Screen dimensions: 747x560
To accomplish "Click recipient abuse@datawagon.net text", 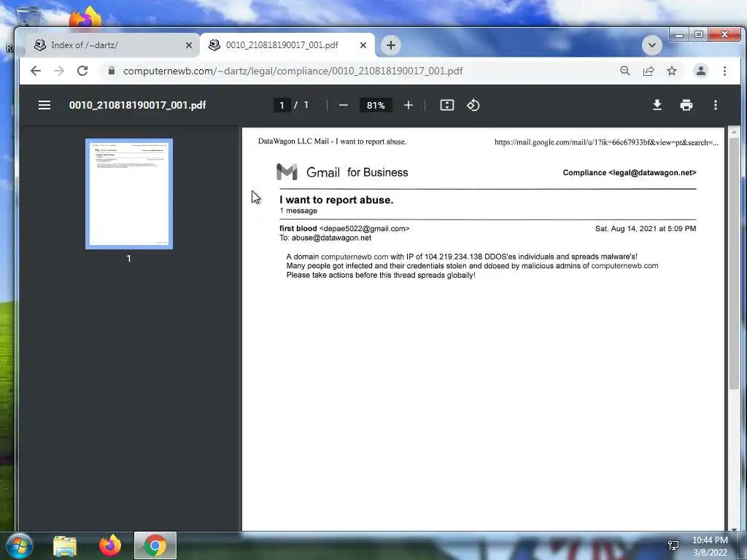I will coord(331,238).
